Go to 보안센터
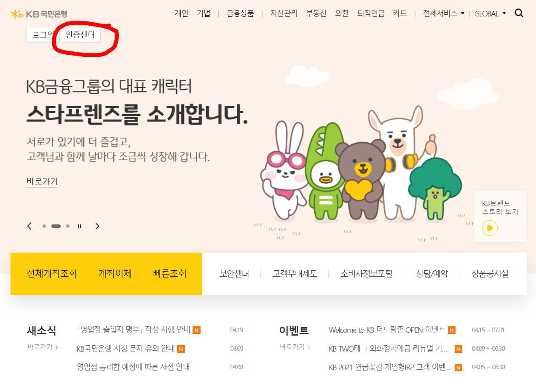Viewport: 536px width, 392px height. tap(234, 274)
